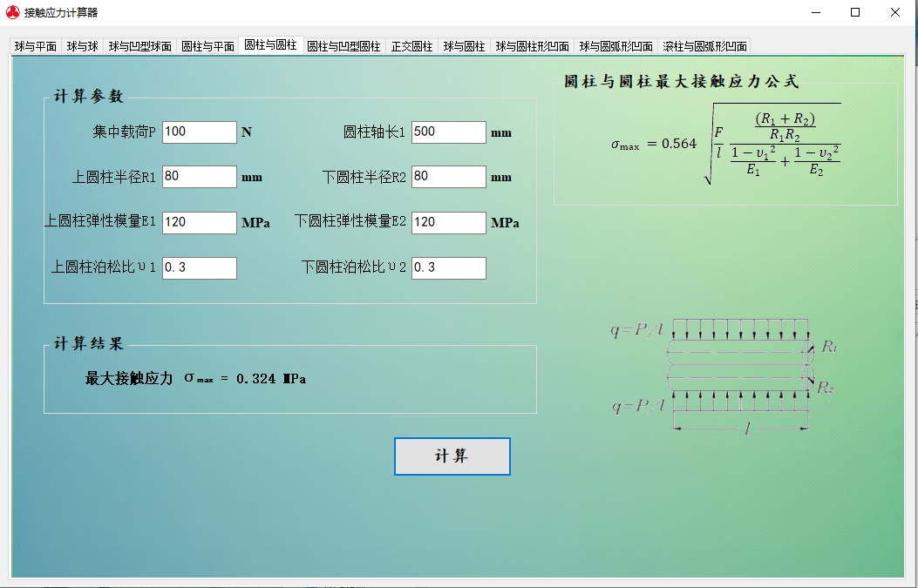Open the 正交圆柱 tab

click(x=411, y=47)
